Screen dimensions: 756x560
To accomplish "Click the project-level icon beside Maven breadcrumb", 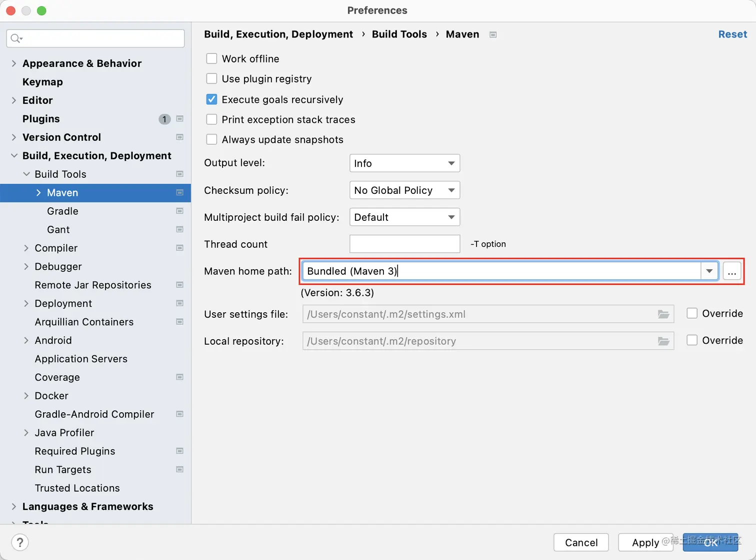I will (493, 34).
